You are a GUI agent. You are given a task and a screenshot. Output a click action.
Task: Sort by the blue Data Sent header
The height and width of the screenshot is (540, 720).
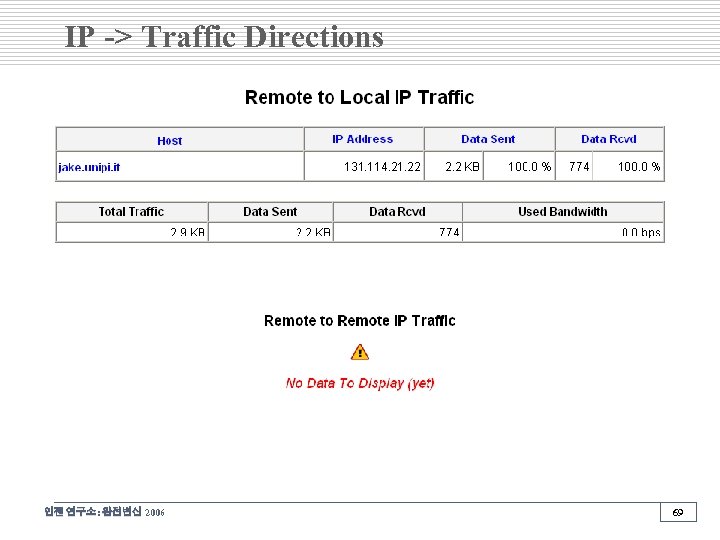[488, 139]
